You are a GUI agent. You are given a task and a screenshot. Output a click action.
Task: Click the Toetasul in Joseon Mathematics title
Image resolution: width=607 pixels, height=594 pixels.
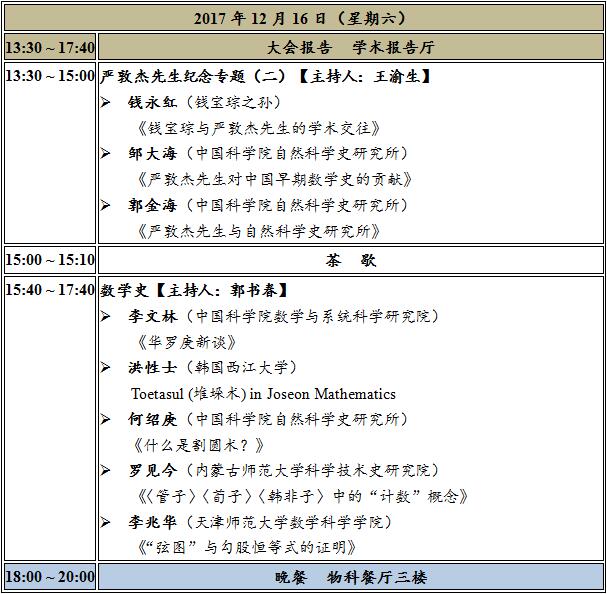click(263, 394)
